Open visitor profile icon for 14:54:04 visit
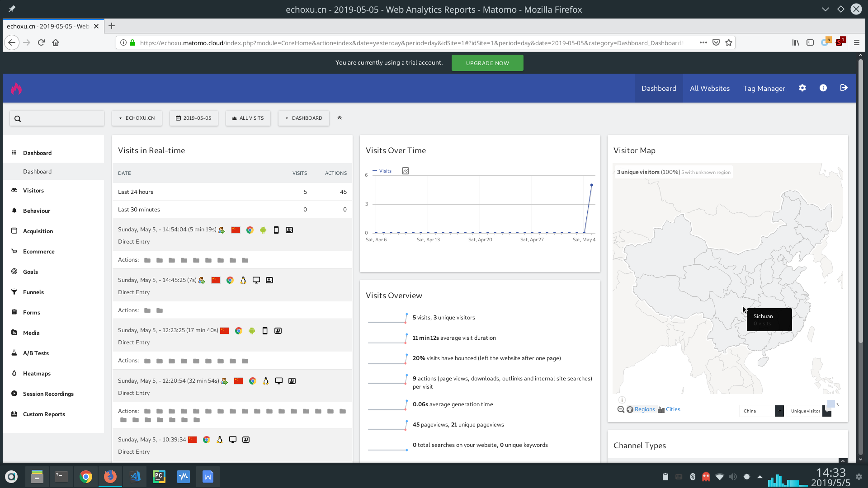 point(289,230)
